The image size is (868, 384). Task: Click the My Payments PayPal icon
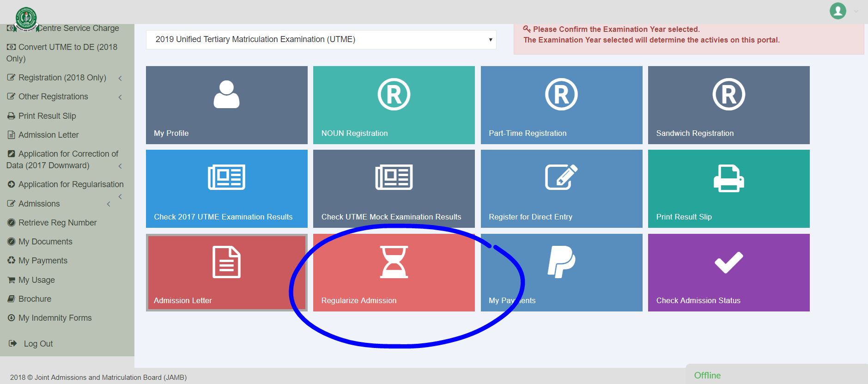[561, 262]
